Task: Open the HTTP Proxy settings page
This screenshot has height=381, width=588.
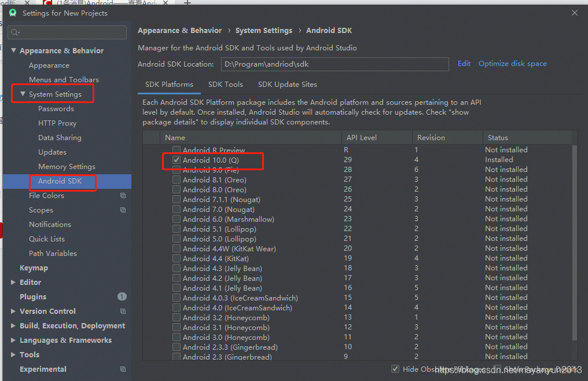Action: point(57,123)
